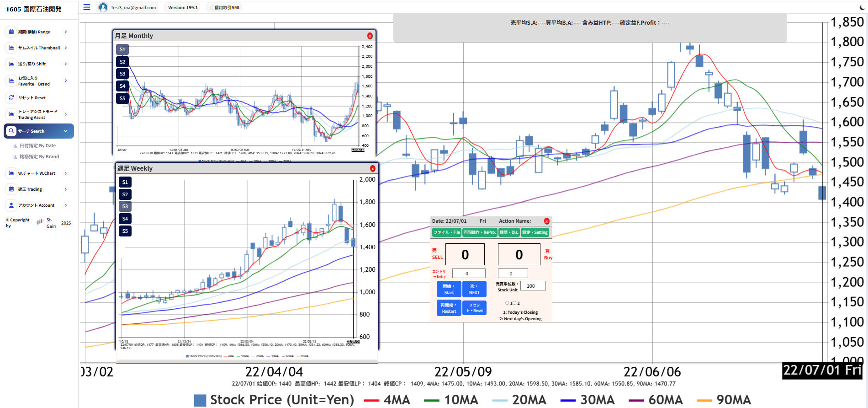Enable the 信用取引SML checkbox
The width and height of the screenshot is (868, 408).
point(212,8)
